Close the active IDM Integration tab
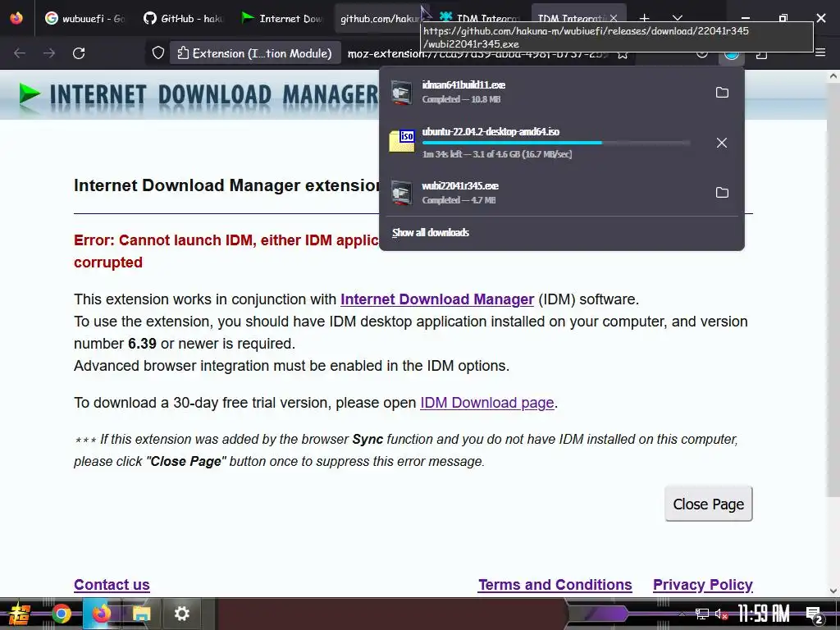This screenshot has height=630, width=840. pyautogui.click(x=614, y=18)
